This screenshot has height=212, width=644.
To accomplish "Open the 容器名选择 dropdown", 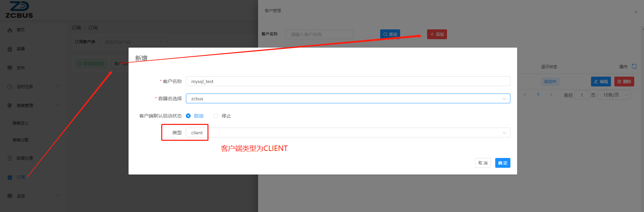I will point(347,99).
